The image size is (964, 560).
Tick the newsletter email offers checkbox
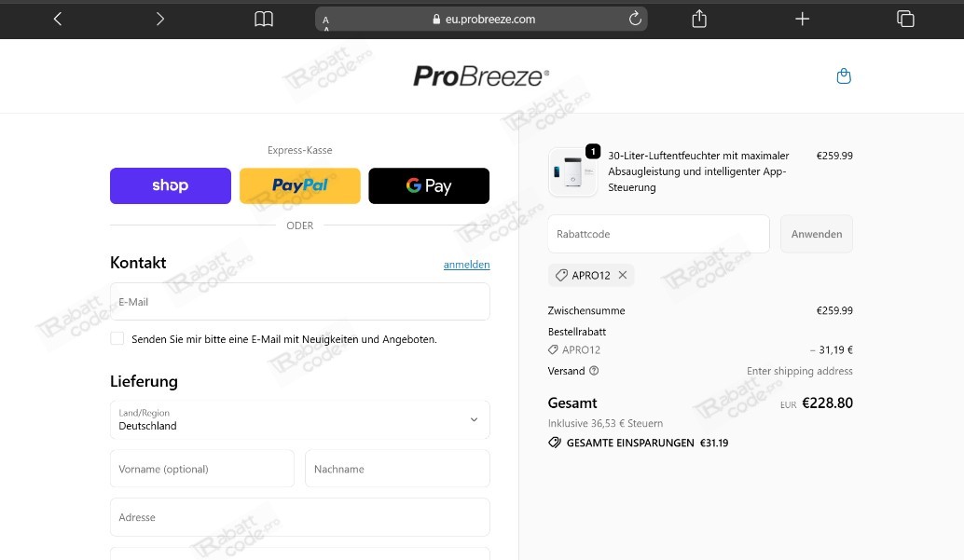click(117, 339)
